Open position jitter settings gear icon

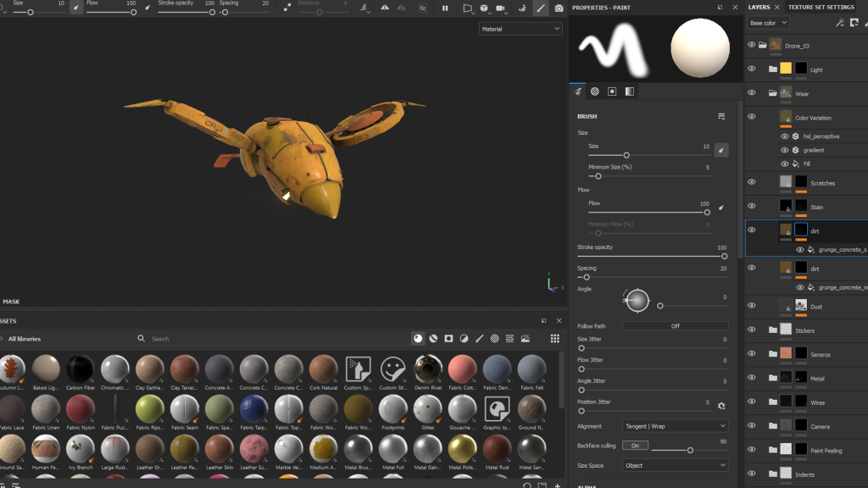coord(721,407)
